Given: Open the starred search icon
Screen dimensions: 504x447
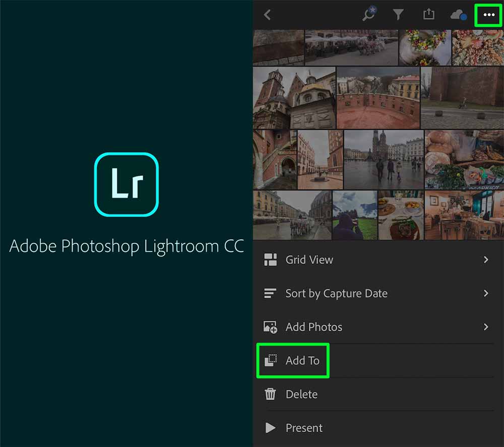Looking at the screenshot, I should coord(369,14).
